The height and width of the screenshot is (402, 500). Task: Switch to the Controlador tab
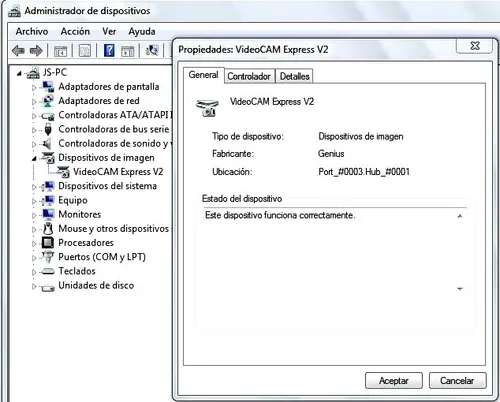[249, 76]
